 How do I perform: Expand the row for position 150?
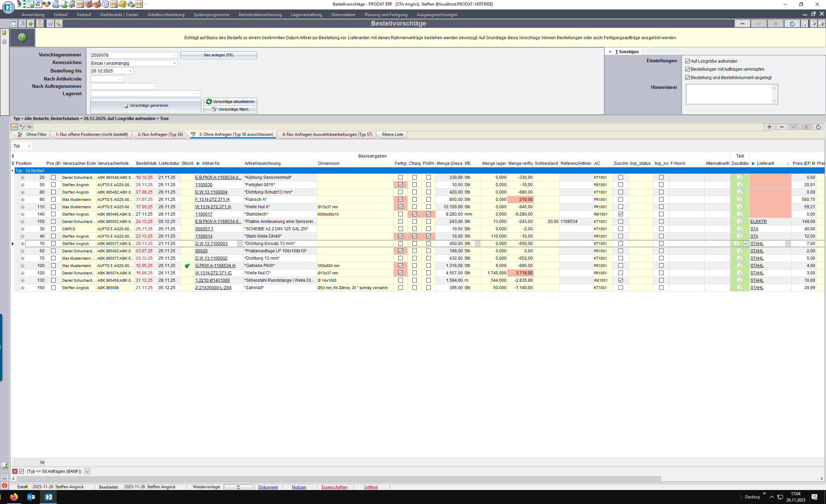pos(22,222)
